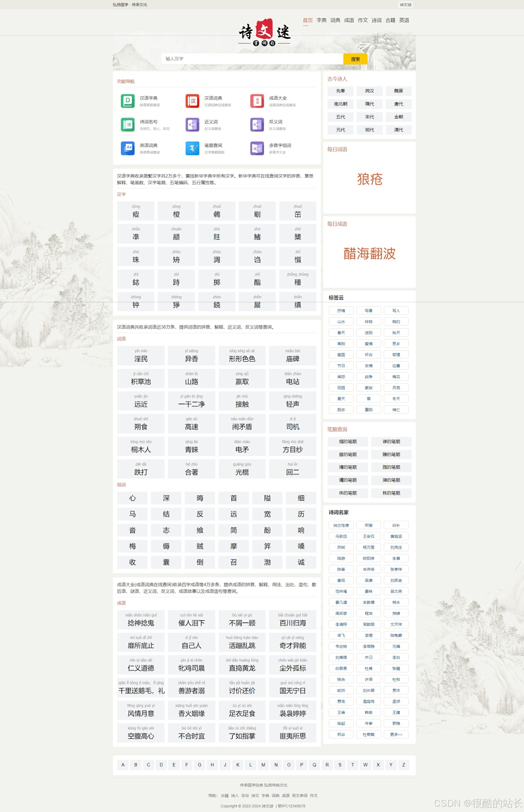The image size is (524, 812).
Task: Open the 汉语词典 red icon
Action: tap(192, 101)
